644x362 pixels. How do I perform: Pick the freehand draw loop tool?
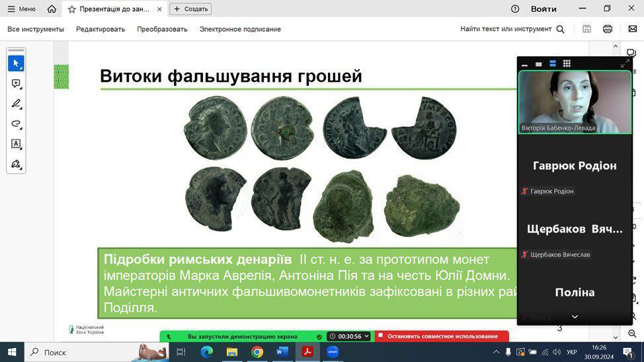coord(16,124)
